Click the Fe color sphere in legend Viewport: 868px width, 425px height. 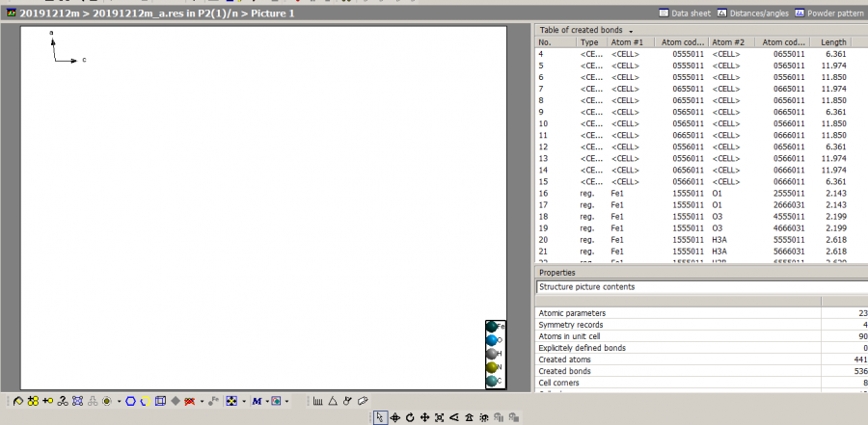click(x=492, y=327)
